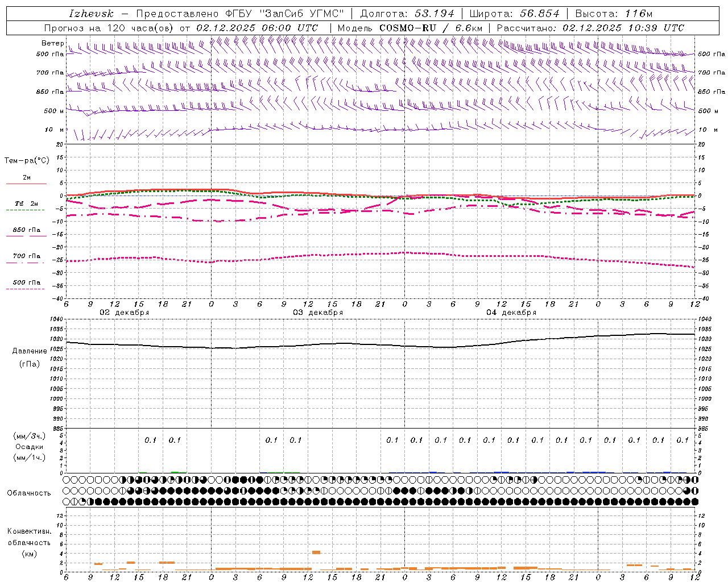The width and height of the screenshot is (728, 582).
Task: Click the 1040 value on left pressure axis
Action: pos(57,319)
